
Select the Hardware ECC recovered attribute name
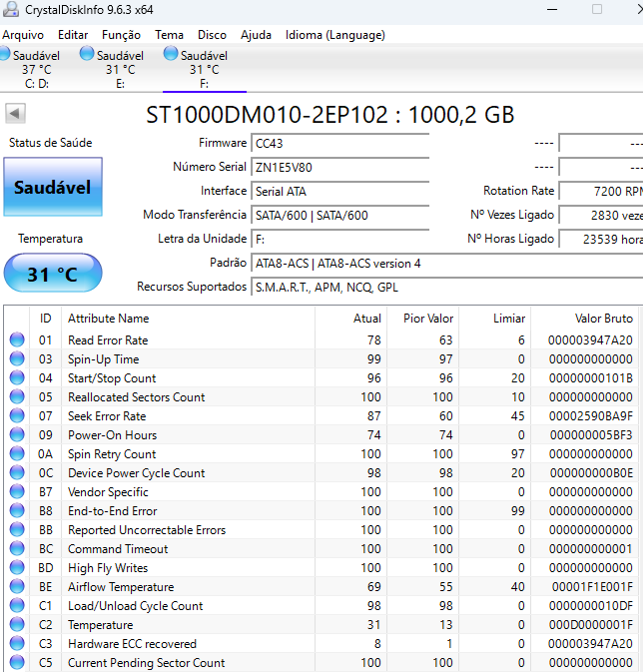132,643
